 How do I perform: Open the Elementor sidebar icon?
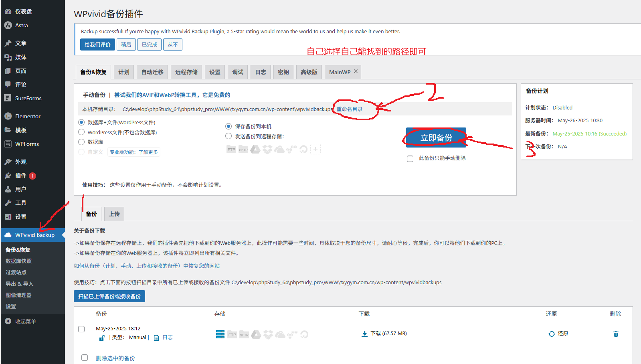click(8, 116)
